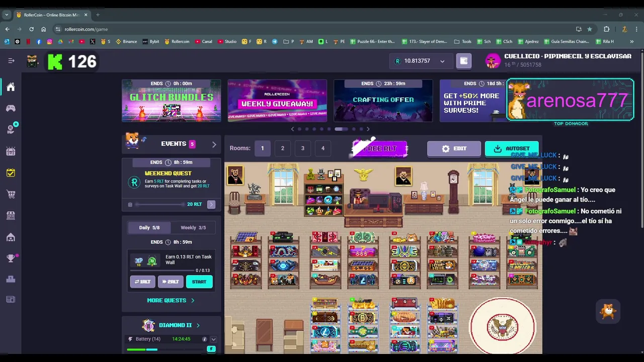The width and height of the screenshot is (644, 362).
Task: Open the browser extensions puzzle icon
Action: pos(606,29)
